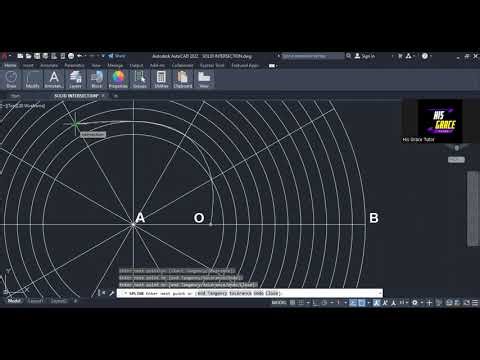Switch to the Insert ribbon tab
The height and width of the screenshot is (360, 480).
click(28, 65)
